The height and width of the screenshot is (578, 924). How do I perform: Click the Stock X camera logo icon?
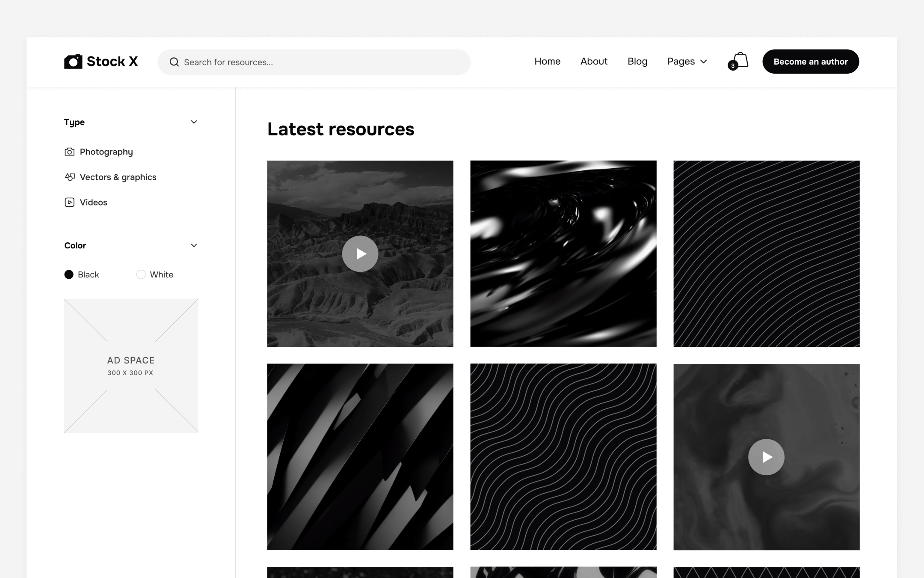pyautogui.click(x=73, y=61)
